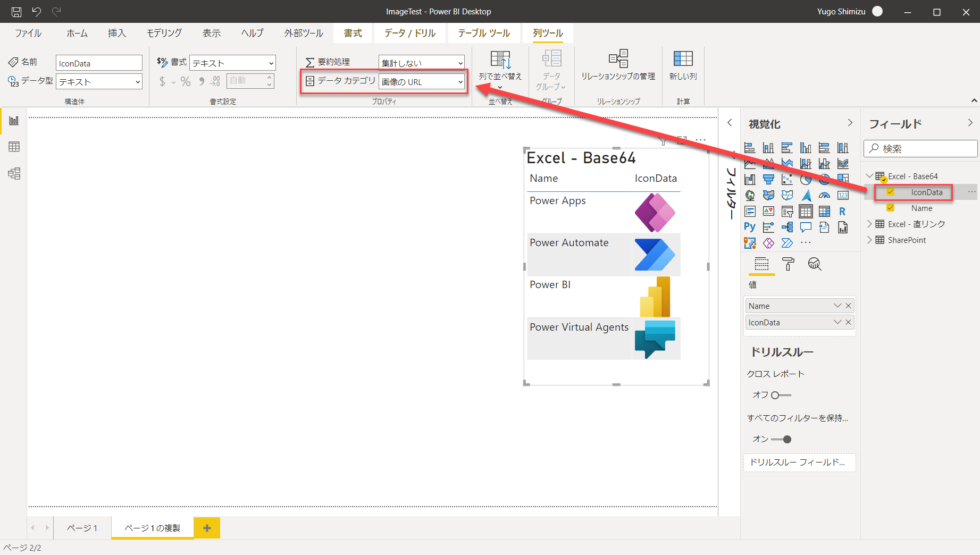Undo the last action
This screenshot has width=980, height=555.
coord(36,11)
